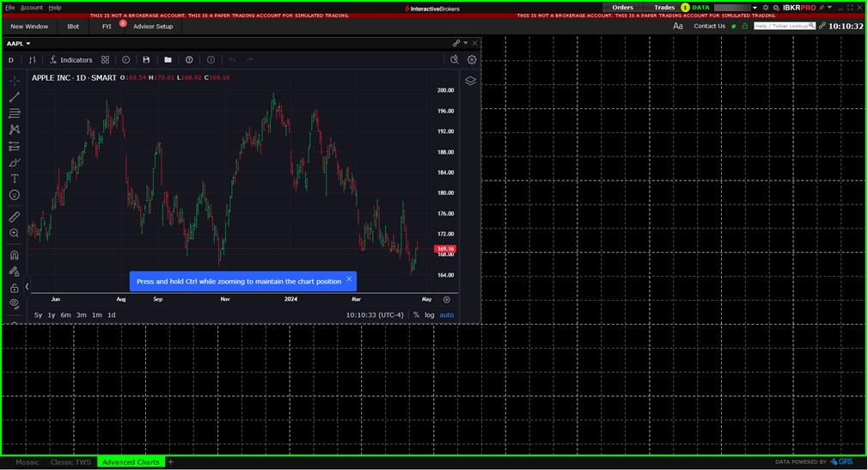Switch to the Mosaic tab
The image size is (868, 470).
tap(28, 462)
